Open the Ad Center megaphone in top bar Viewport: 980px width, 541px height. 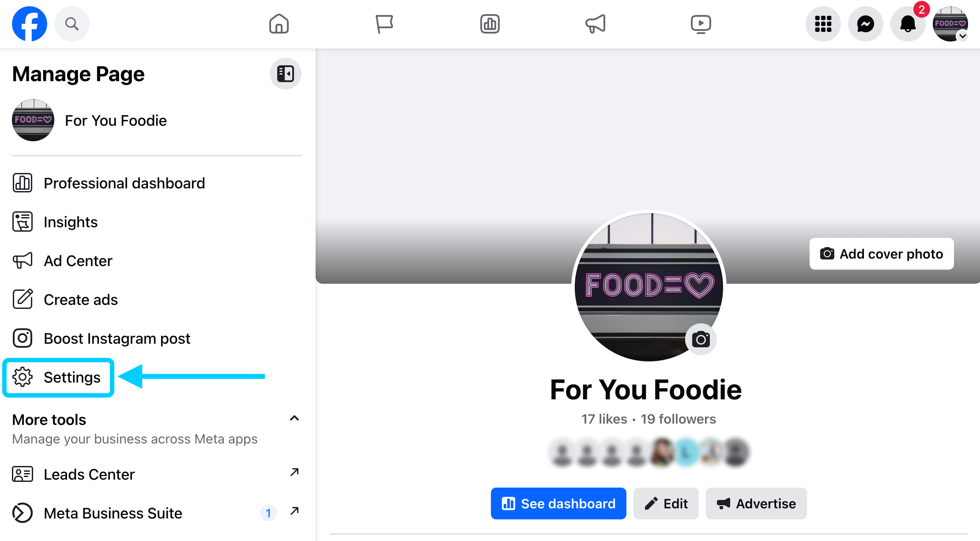tap(595, 24)
